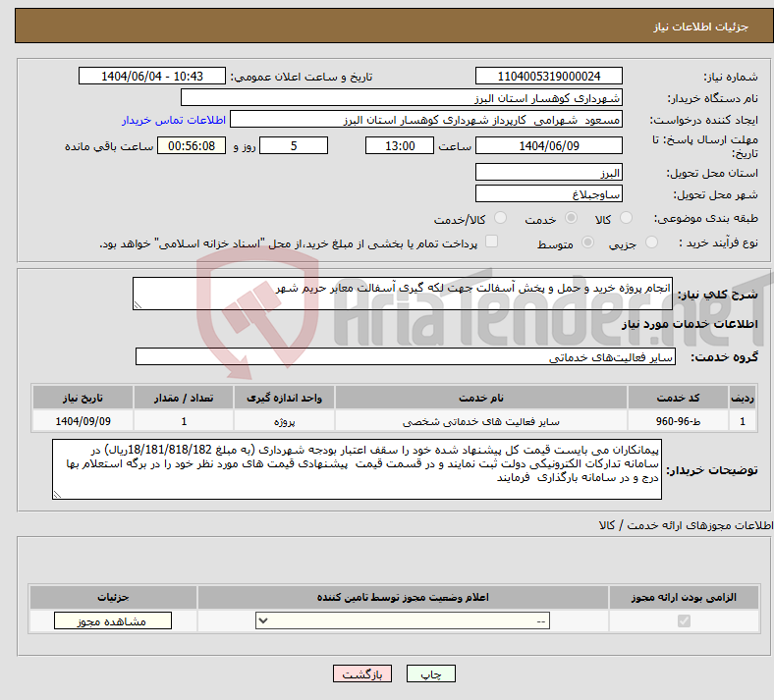Click the جزئیات اطلاعات نیاز page title
This screenshot has width=774, height=700.
[x=700, y=27]
